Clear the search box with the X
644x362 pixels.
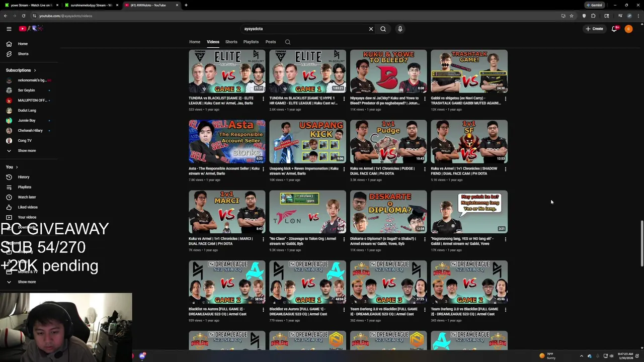tap(371, 29)
